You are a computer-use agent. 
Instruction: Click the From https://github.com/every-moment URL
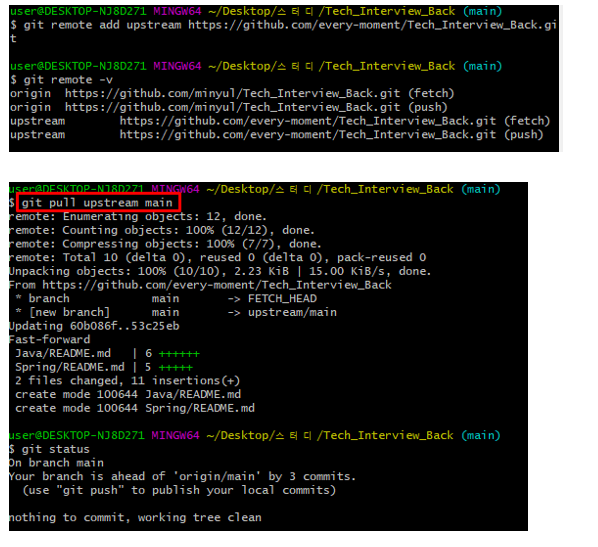[x=200, y=285]
